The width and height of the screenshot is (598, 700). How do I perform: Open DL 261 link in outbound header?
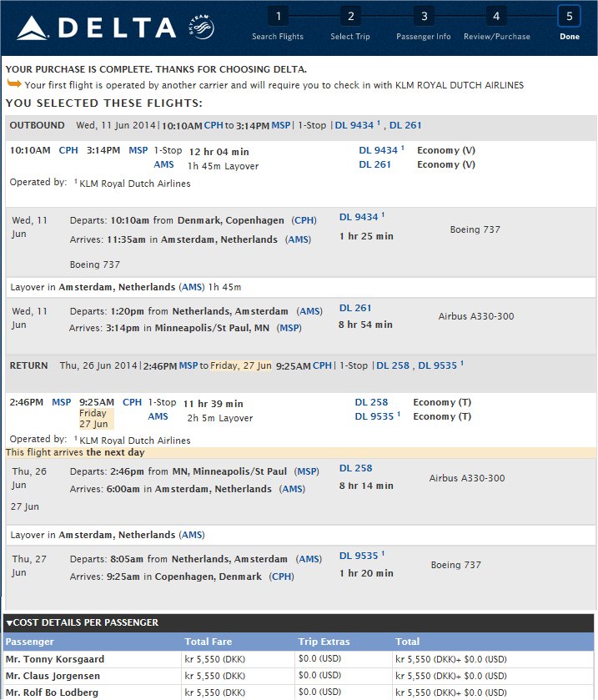click(405, 125)
